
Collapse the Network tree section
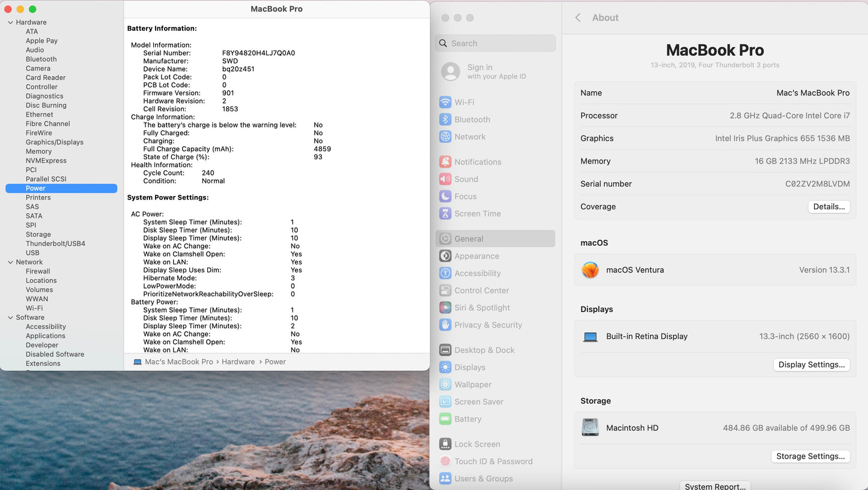coord(10,262)
